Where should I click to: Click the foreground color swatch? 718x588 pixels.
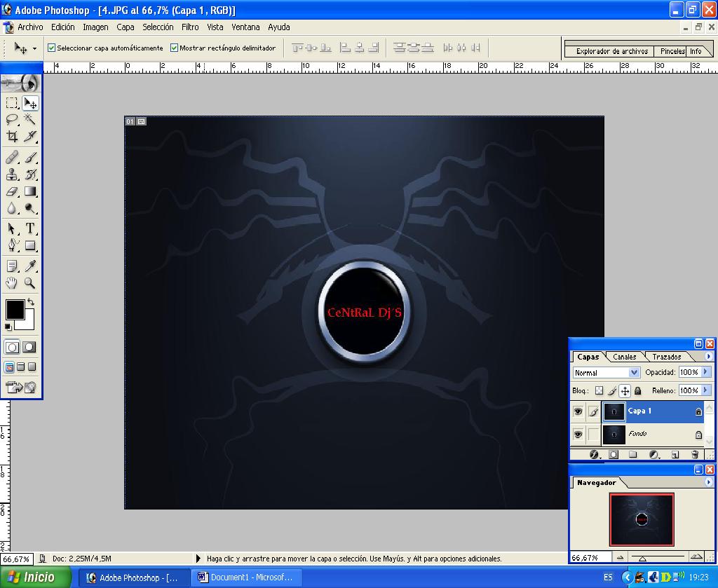coord(15,309)
